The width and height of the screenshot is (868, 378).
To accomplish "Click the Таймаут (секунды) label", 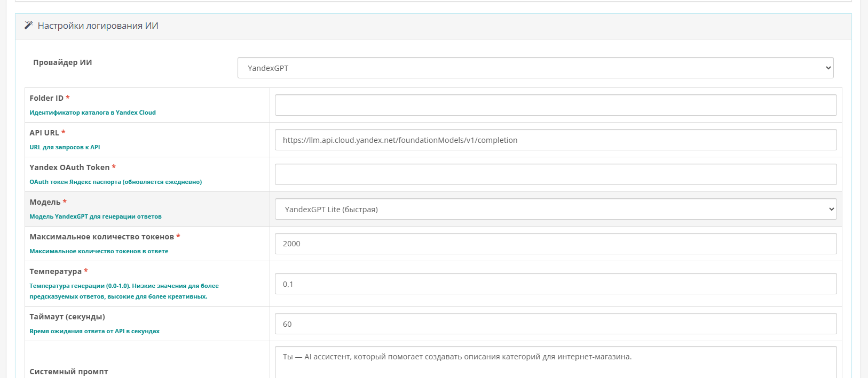I will coord(67,317).
